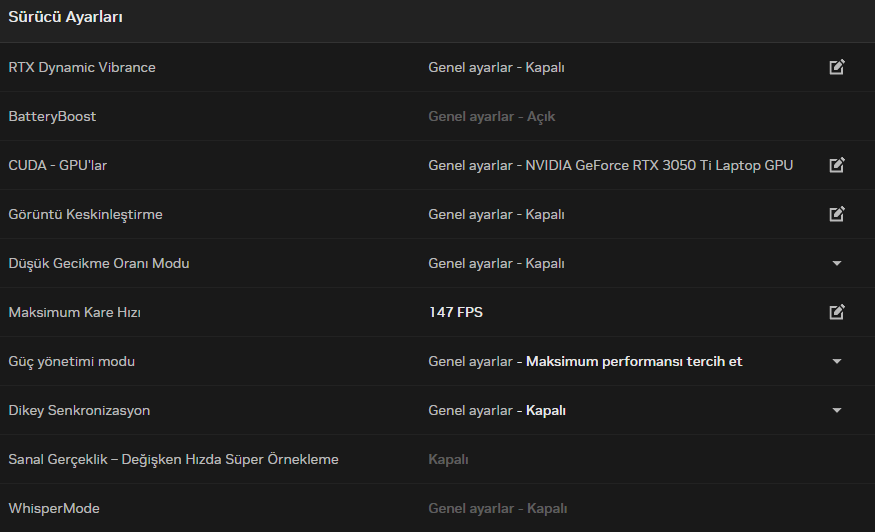Select the Dikey Senkronizasyon label
Screen dimensions: 875x532
pyautogui.click(x=79, y=410)
